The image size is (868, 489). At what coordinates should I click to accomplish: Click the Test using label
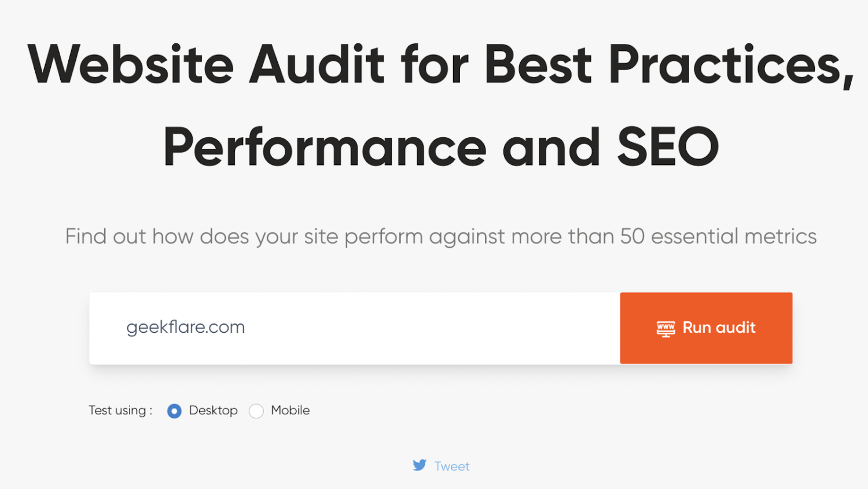120,410
